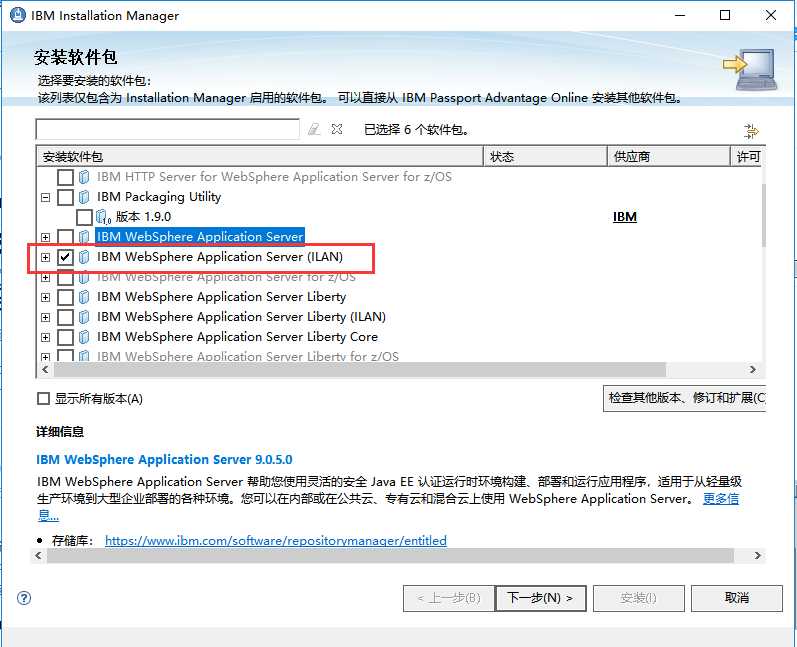
Task: Click the 许可 column header
Action: (748, 157)
